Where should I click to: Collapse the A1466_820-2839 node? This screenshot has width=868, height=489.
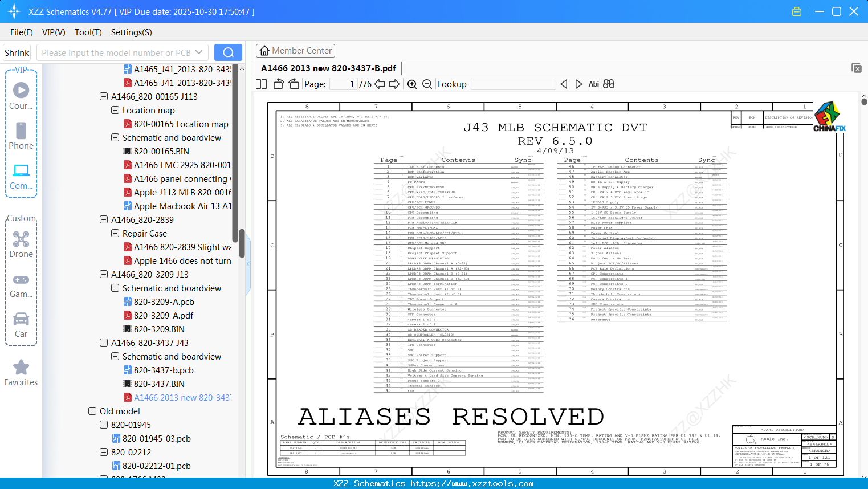click(104, 220)
